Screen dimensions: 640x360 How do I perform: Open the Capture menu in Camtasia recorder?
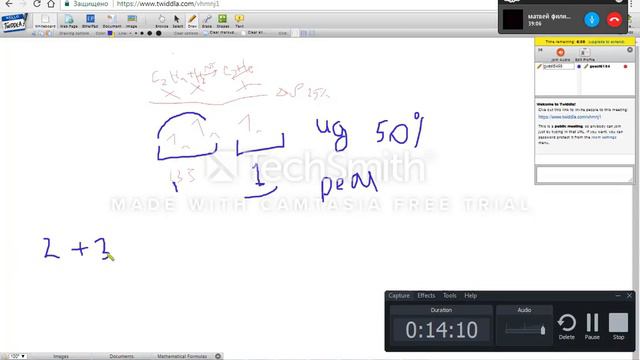[399, 296]
